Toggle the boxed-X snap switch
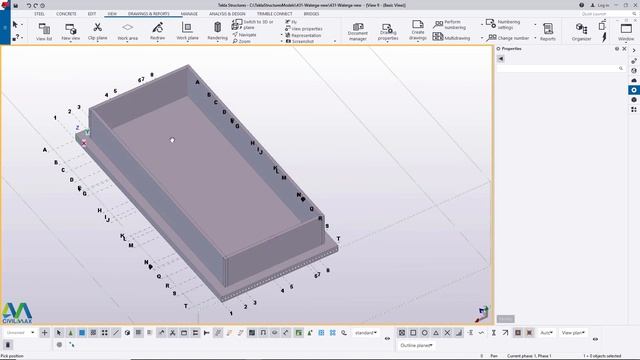The width and height of the screenshot is (640, 360). pyautogui.click(x=402, y=333)
